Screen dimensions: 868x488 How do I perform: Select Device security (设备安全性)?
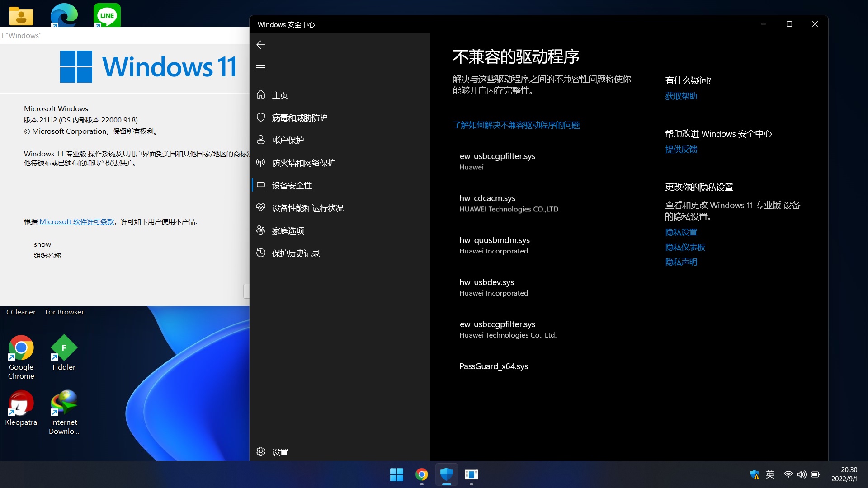click(x=340, y=185)
